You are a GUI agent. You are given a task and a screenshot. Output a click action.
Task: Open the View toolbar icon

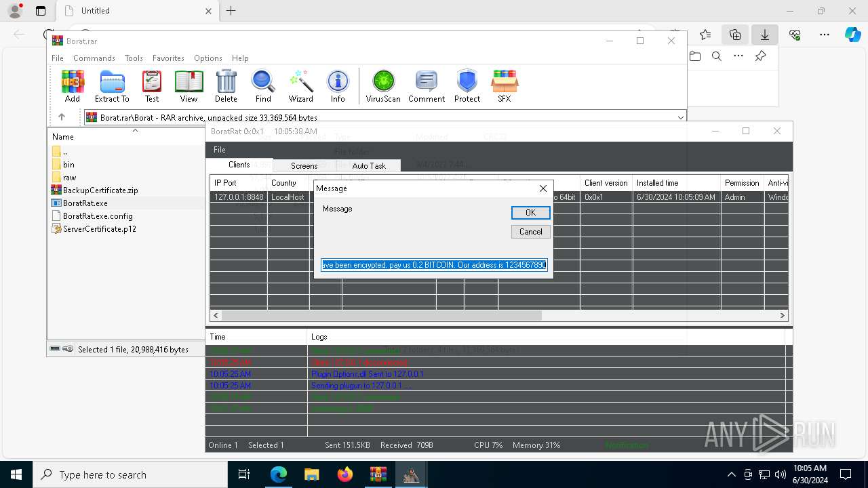click(x=189, y=86)
